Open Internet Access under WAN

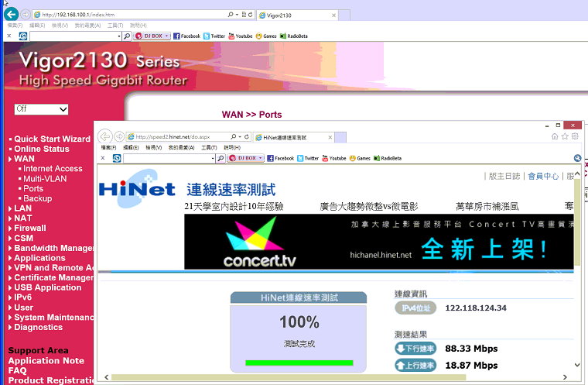pos(53,169)
